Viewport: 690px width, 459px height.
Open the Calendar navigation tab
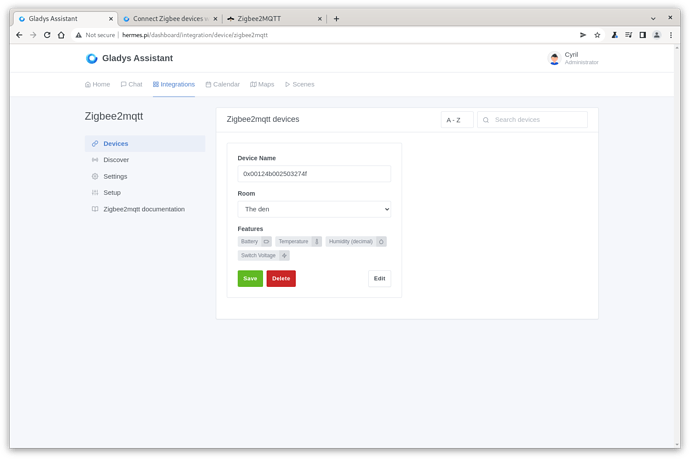point(222,84)
